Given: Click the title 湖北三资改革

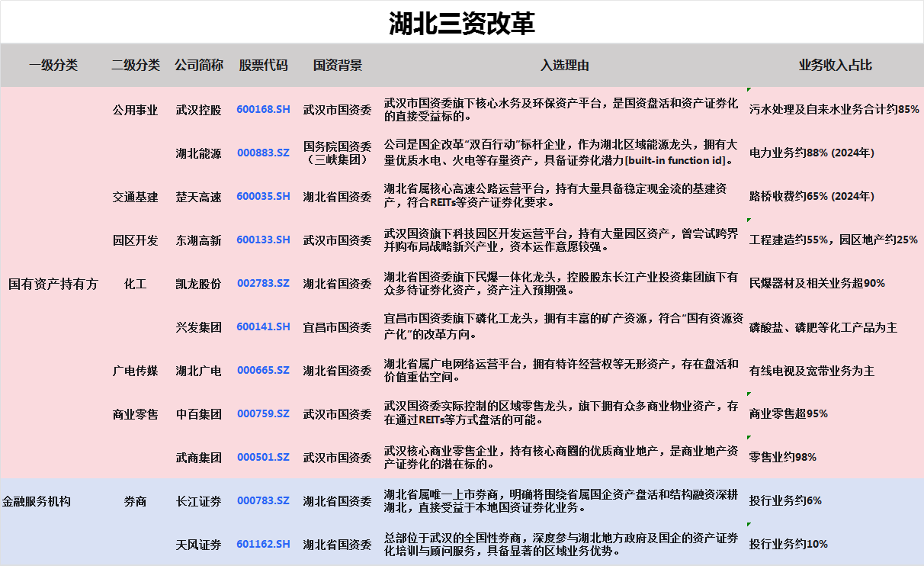Looking at the screenshot, I should click(462, 23).
